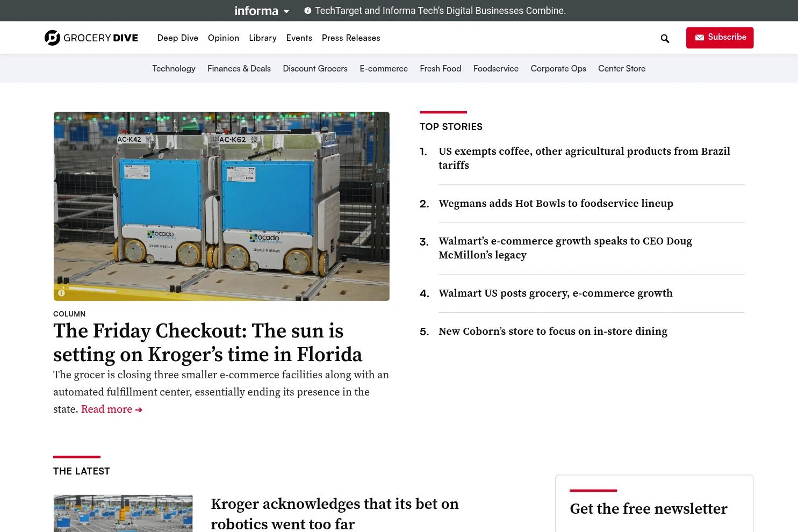This screenshot has width=798, height=532.
Task: Open Kroger robotics bet article headline
Action: (335, 514)
